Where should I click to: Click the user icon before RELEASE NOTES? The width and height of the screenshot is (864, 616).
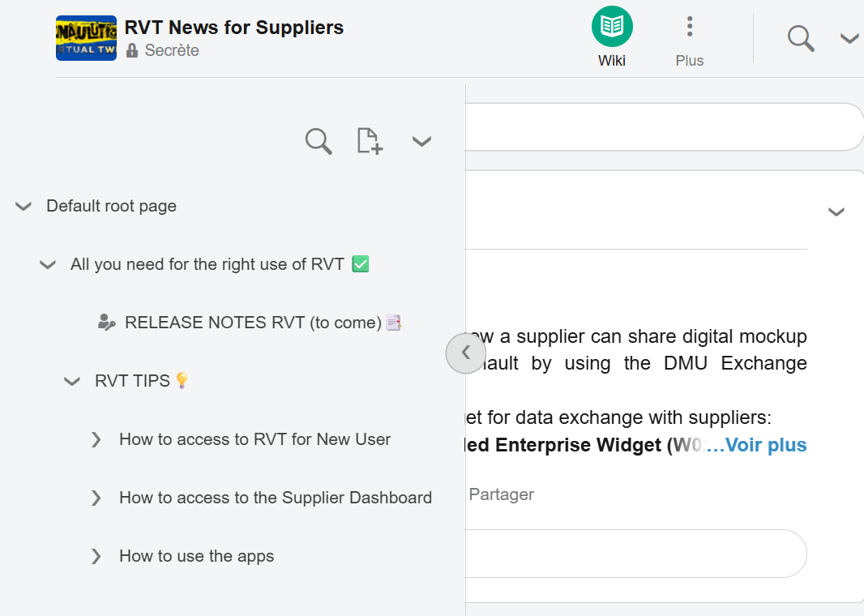point(106,323)
